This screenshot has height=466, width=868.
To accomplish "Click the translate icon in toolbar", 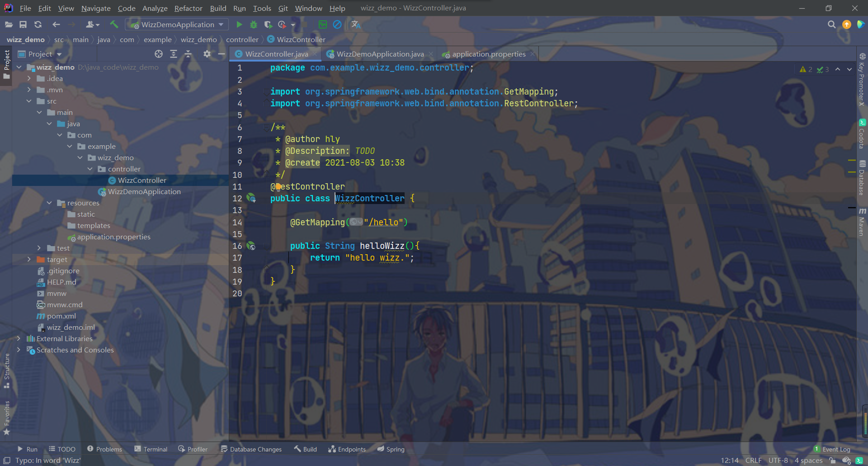I will coord(356,24).
